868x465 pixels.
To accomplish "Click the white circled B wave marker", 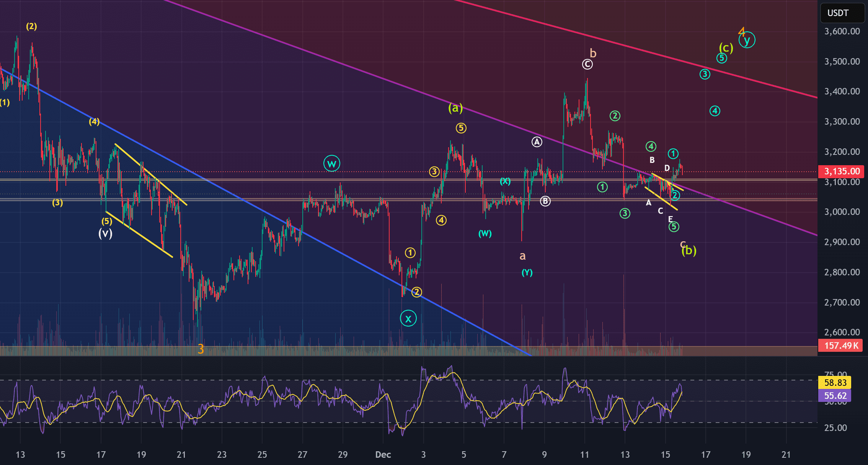I will coord(545,201).
